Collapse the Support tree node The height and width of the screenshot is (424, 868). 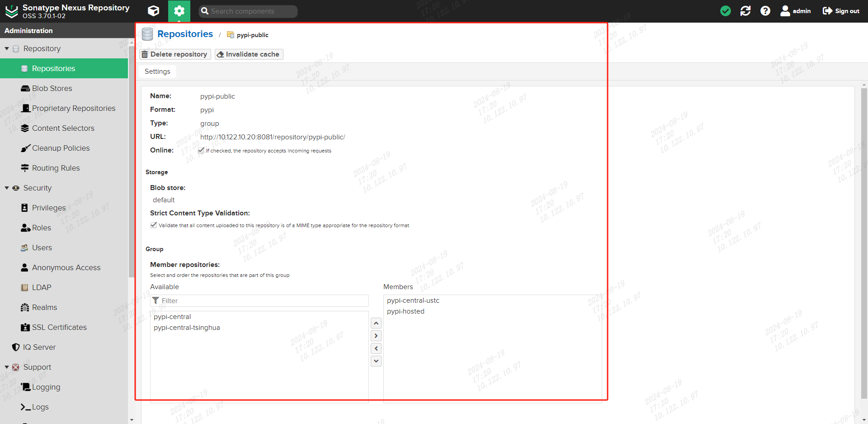click(7, 367)
